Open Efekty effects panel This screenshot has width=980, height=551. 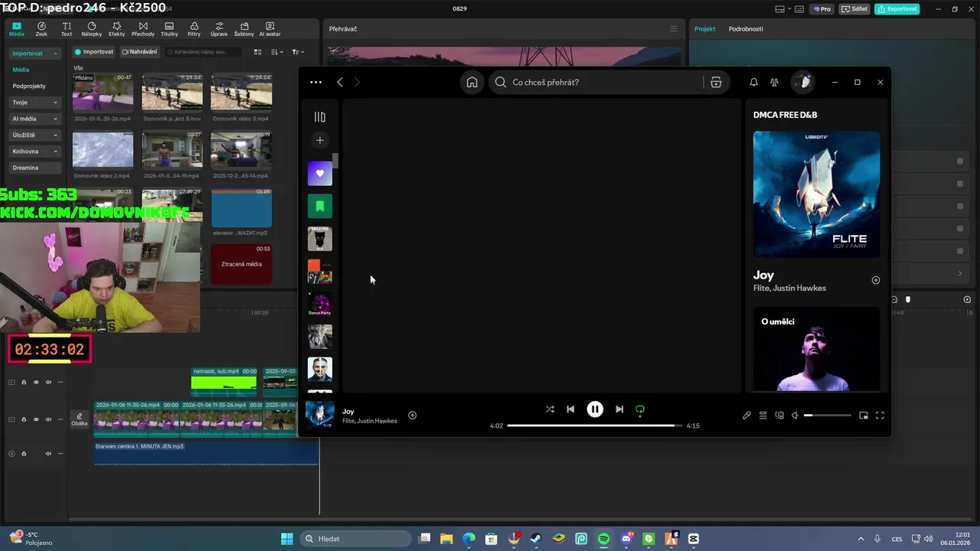click(x=116, y=29)
